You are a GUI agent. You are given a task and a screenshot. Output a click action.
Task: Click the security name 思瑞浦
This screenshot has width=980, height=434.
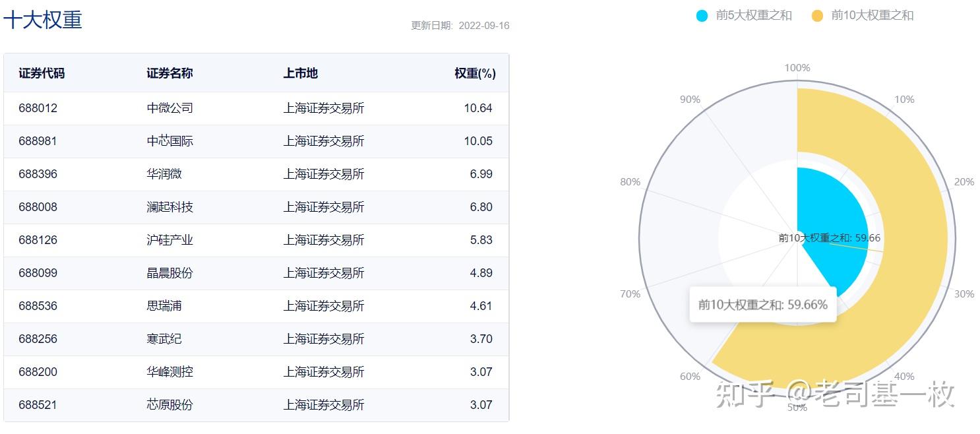(x=164, y=306)
